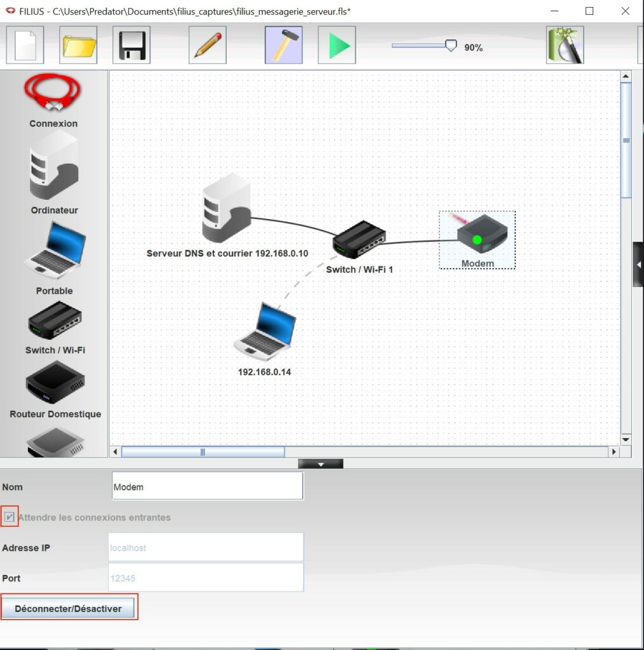The height and width of the screenshot is (650, 644).
Task: Open the software wizard icon
Action: click(565, 45)
